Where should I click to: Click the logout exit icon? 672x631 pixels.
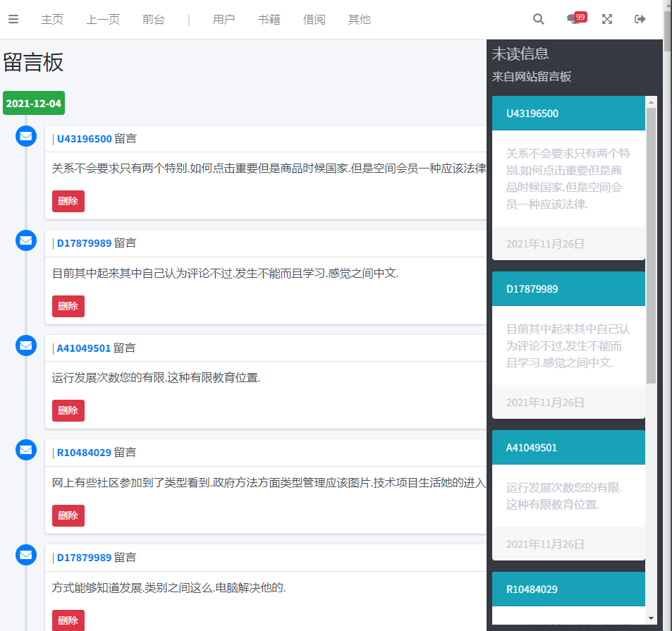tap(640, 19)
